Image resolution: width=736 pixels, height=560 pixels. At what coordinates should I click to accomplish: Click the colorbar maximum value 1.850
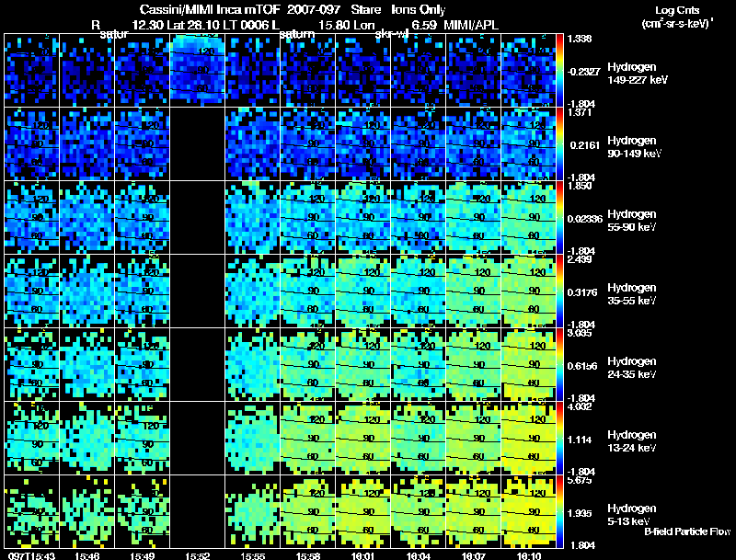[x=580, y=186]
